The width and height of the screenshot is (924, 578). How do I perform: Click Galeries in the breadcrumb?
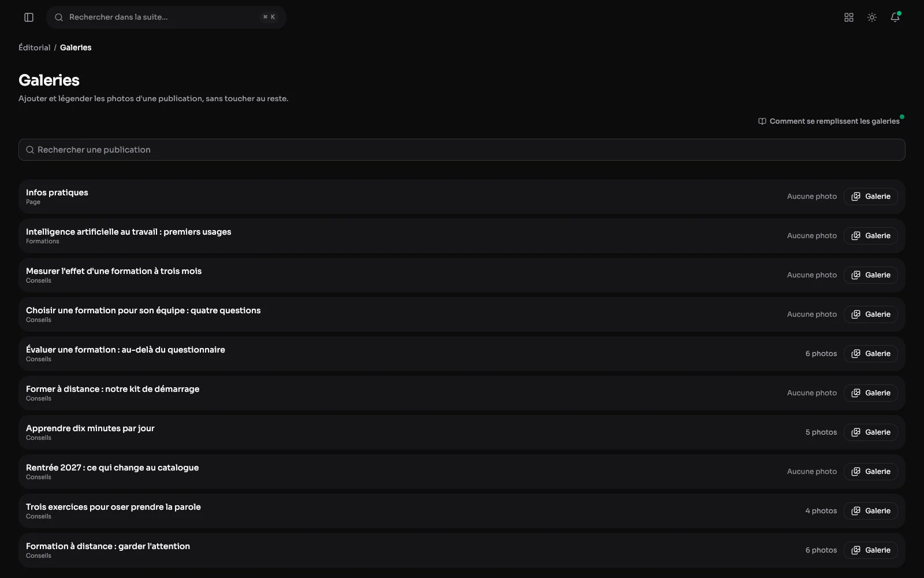click(x=76, y=47)
